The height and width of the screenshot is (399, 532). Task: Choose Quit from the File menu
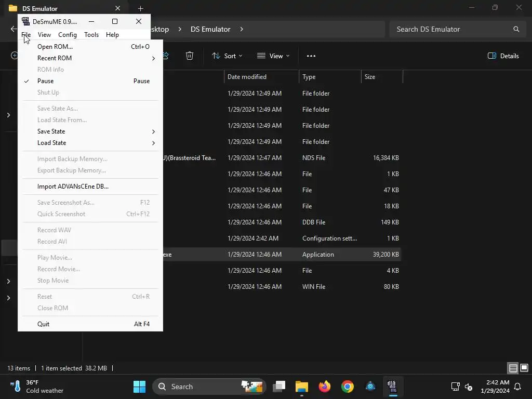coord(90,324)
